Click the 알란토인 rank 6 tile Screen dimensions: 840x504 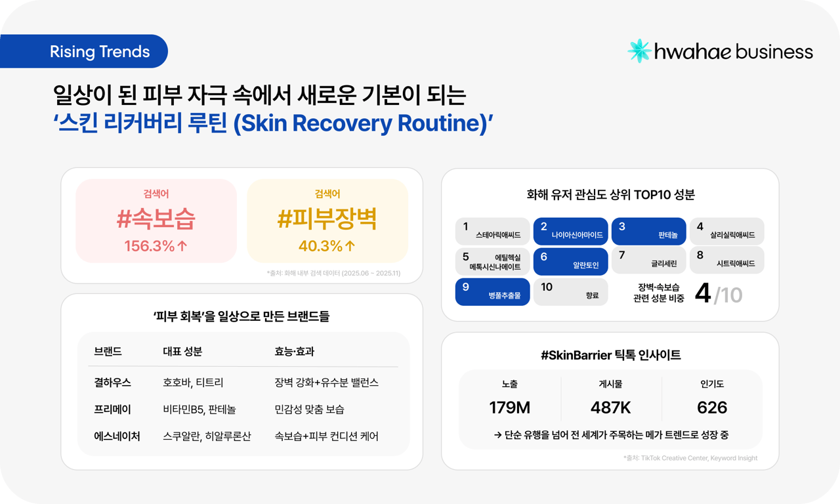(x=570, y=261)
